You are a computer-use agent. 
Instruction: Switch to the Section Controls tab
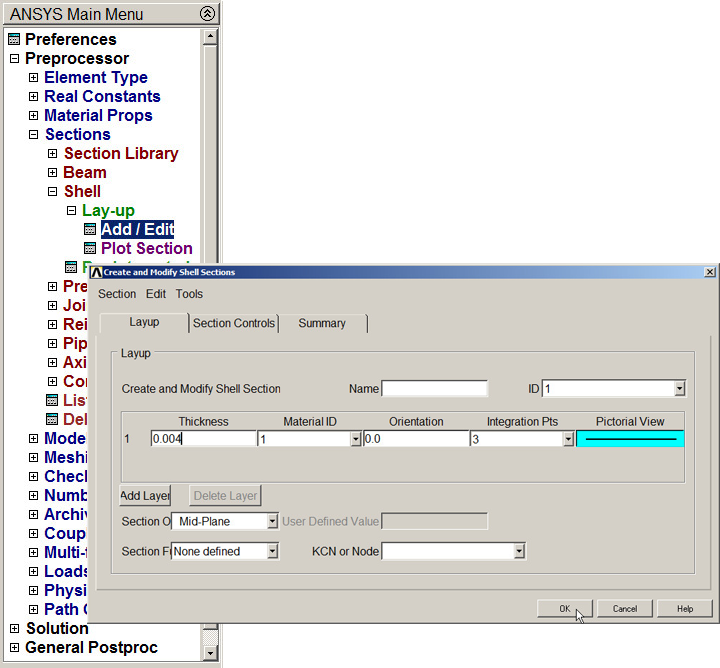coord(233,323)
